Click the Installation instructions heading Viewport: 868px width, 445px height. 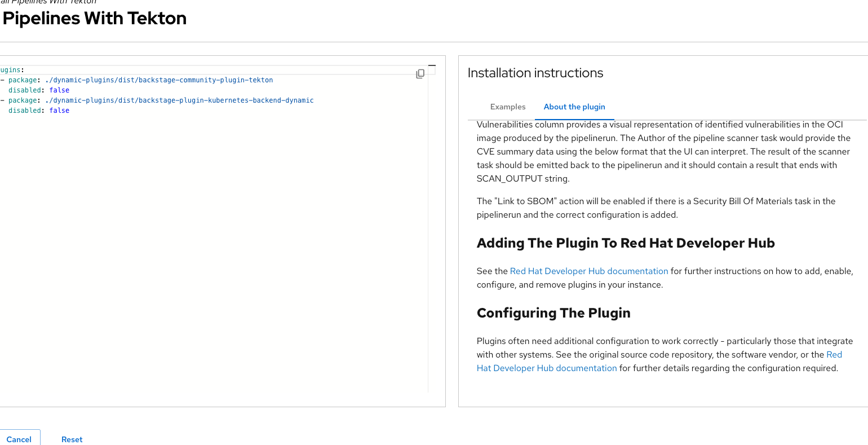coord(535,73)
